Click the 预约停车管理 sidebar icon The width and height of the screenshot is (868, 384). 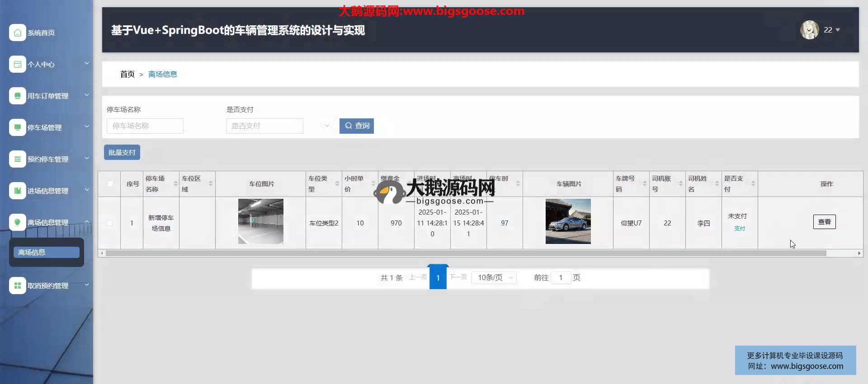click(17, 159)
